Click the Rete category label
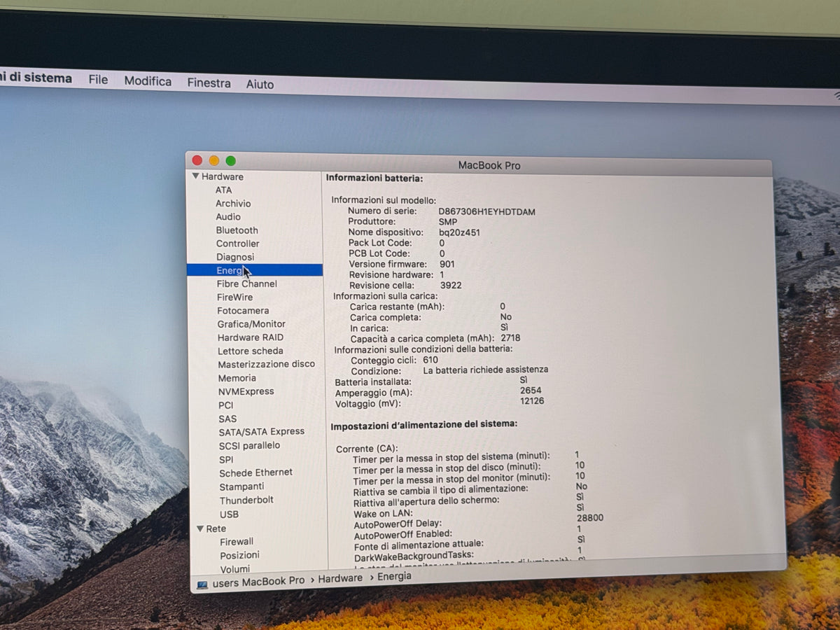840x630 pixels. [216, 528]
